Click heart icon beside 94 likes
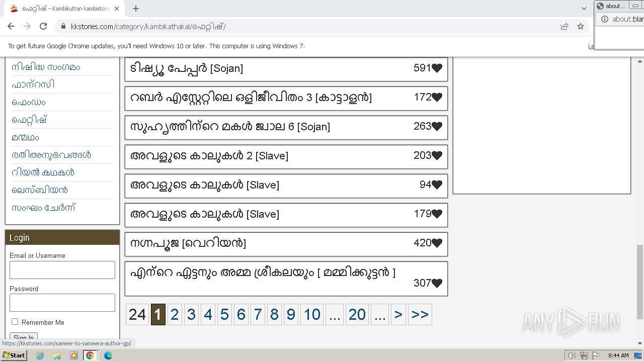The width and height of the screenshot is (644, 362). (x=437, y=185)
